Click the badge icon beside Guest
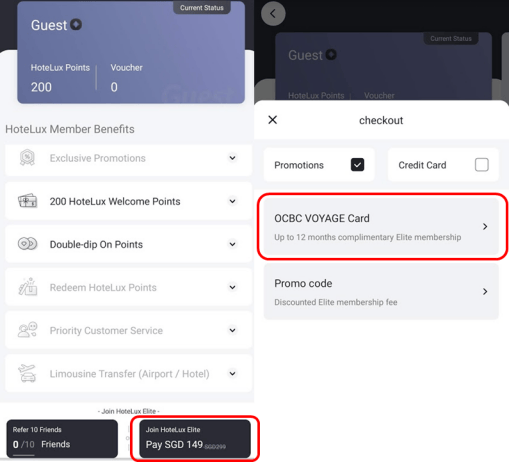 point(76,25)
